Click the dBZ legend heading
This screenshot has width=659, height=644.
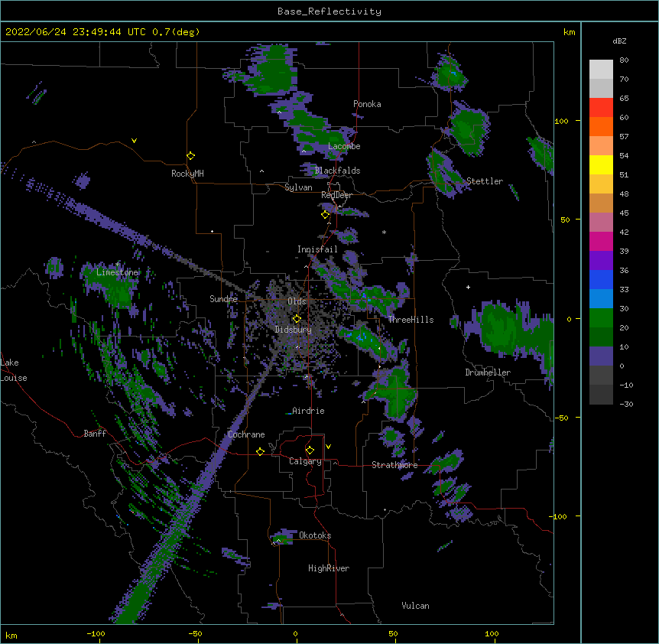[x=619, y=41]
